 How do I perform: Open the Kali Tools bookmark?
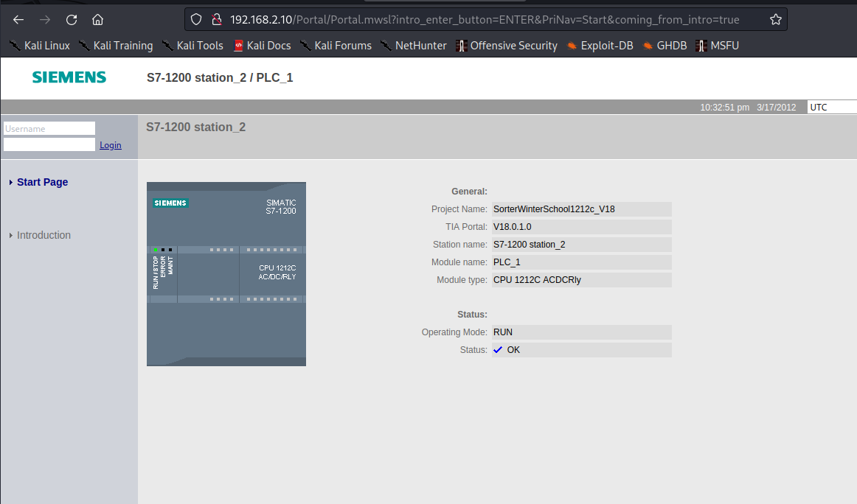pyautogui.click(x=192, y=46)
